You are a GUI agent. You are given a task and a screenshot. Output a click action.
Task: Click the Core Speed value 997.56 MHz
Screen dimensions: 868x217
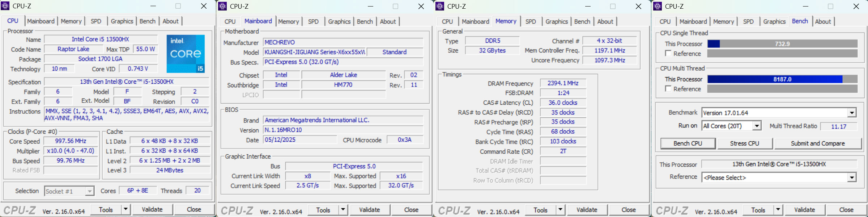pos(71,141)
